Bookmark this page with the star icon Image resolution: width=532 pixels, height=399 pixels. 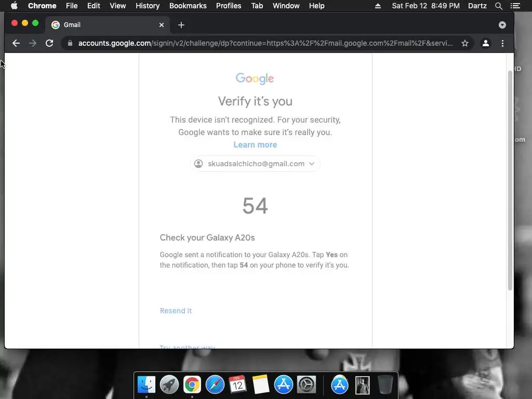[465, 43]
